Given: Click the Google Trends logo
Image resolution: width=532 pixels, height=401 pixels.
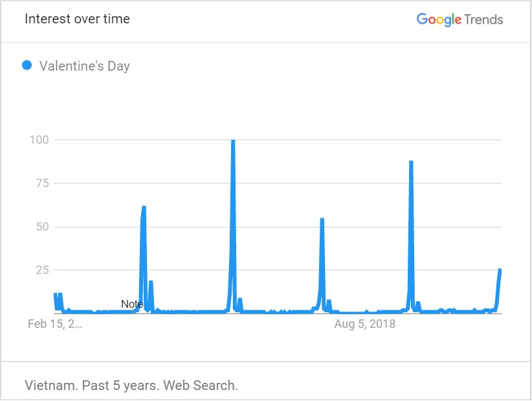Looking at the screenshot, I should coord(460,19).
